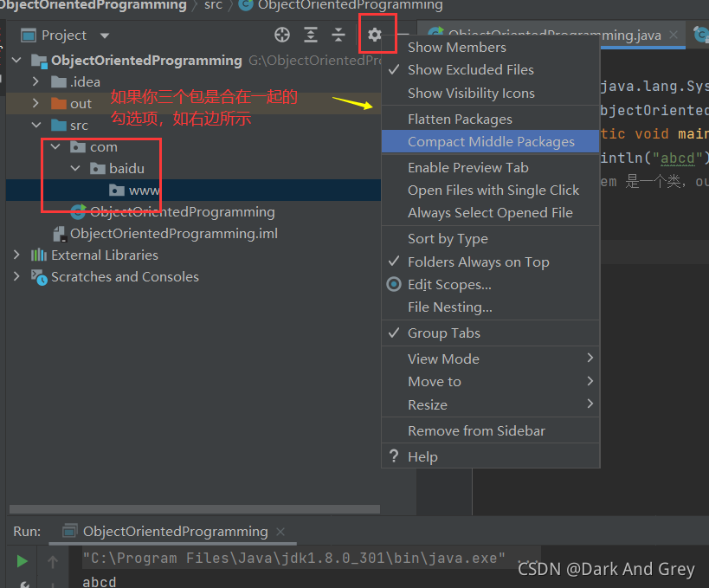This screenshot has height=588, width=709.
Task: Uncheck Folders Always on Top
Action: pos(491,262)
